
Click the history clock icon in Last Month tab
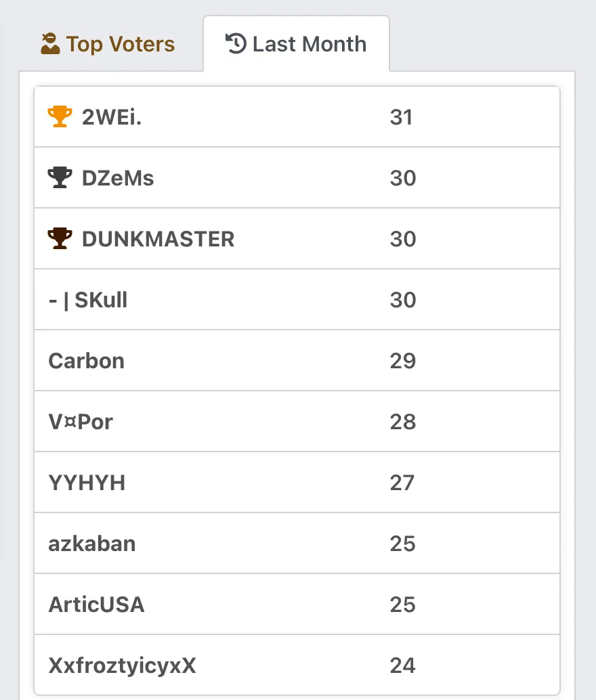[236, 44]
